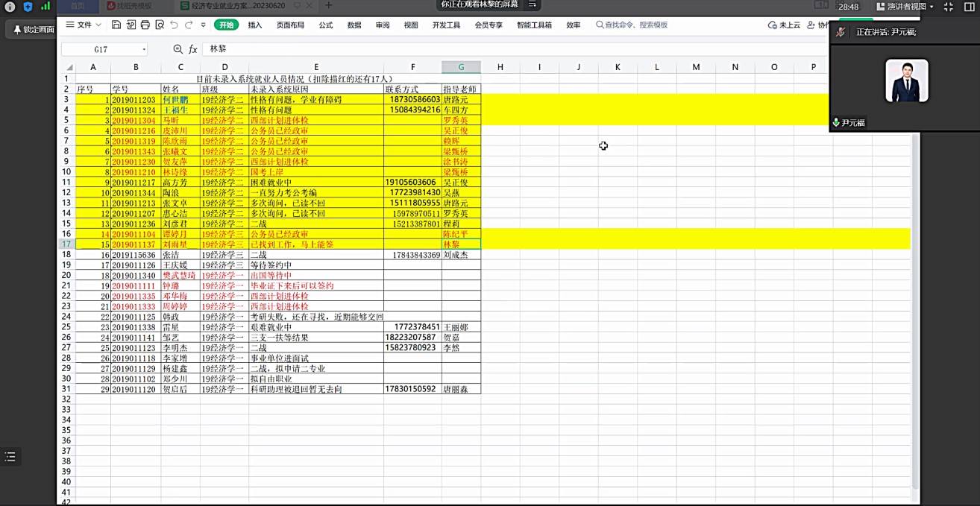Click the meeting list icon at bottom left
Screen dimensions: 980x506
pyautogui.click(x=10, y=457)
